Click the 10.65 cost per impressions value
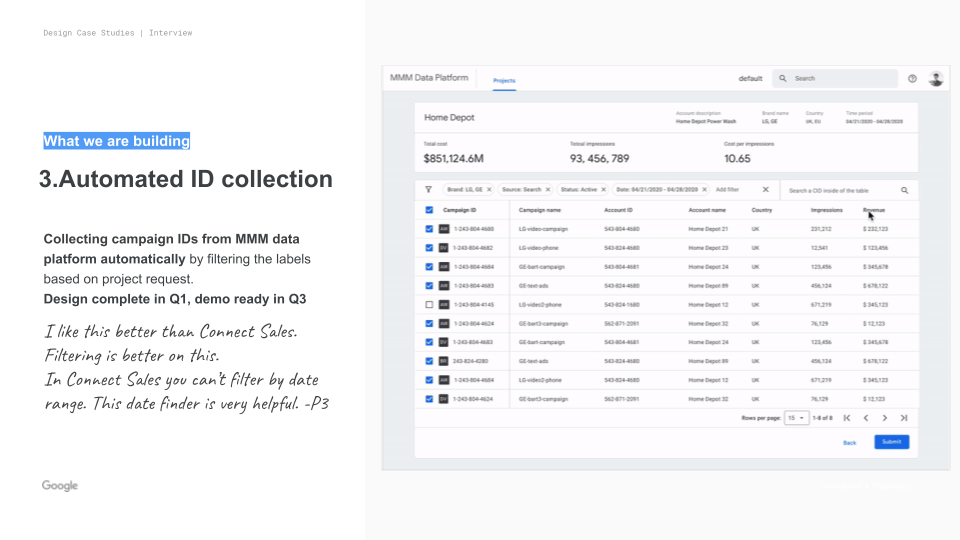This screenshot has width=960, height=540. [x=737, y=159]
